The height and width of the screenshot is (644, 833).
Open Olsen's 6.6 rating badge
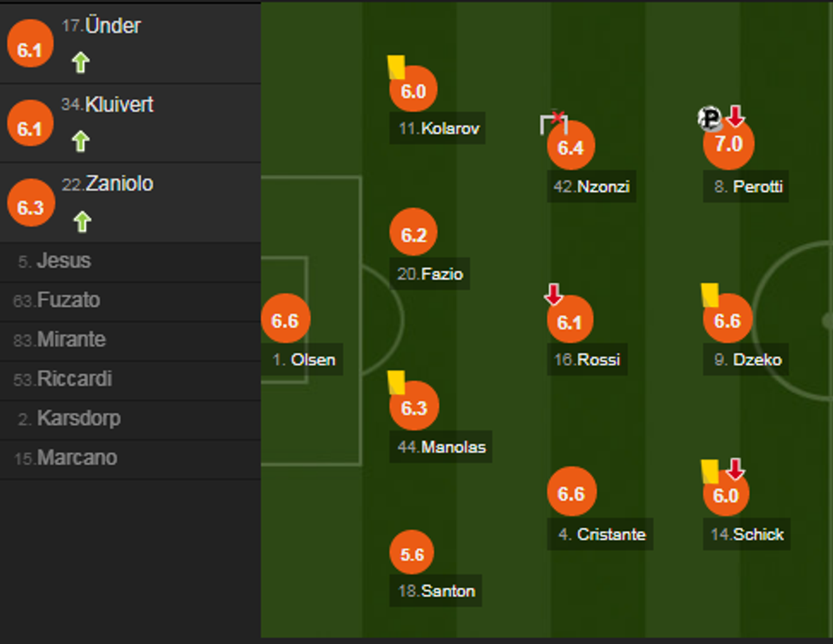click(x=286, y=320)
